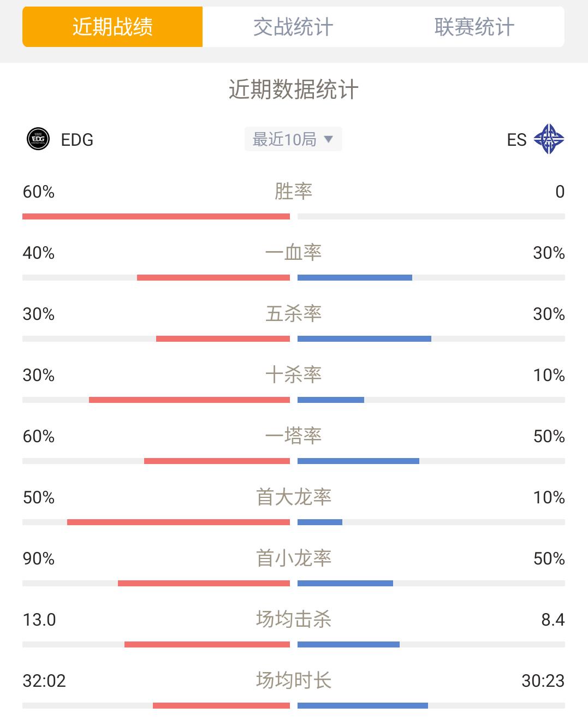
Task: Click the dropdown arrow beside 最近10局
Action: 329,139
